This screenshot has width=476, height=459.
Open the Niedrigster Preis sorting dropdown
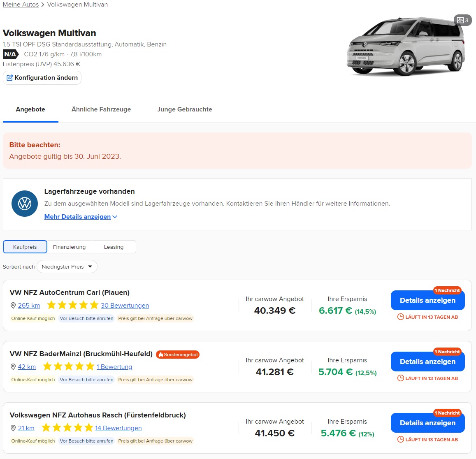67,267
